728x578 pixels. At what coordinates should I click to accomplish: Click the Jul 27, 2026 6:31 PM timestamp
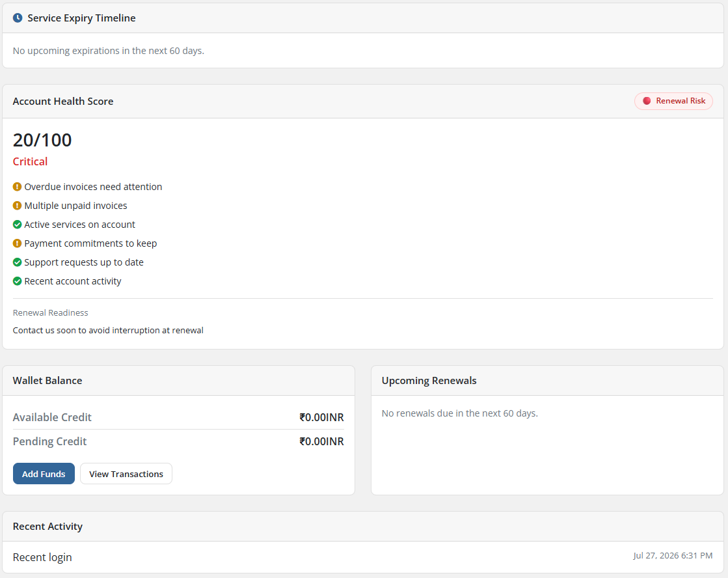(673, 556)
